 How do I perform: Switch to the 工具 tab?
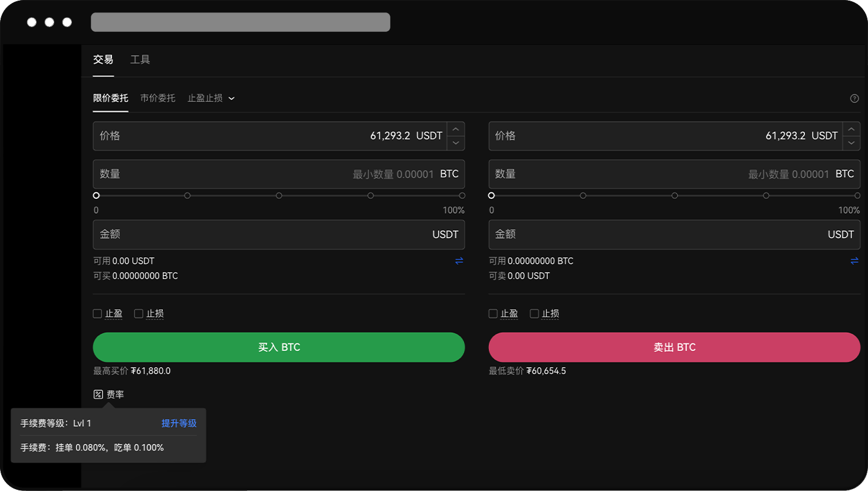pos(140,59)
